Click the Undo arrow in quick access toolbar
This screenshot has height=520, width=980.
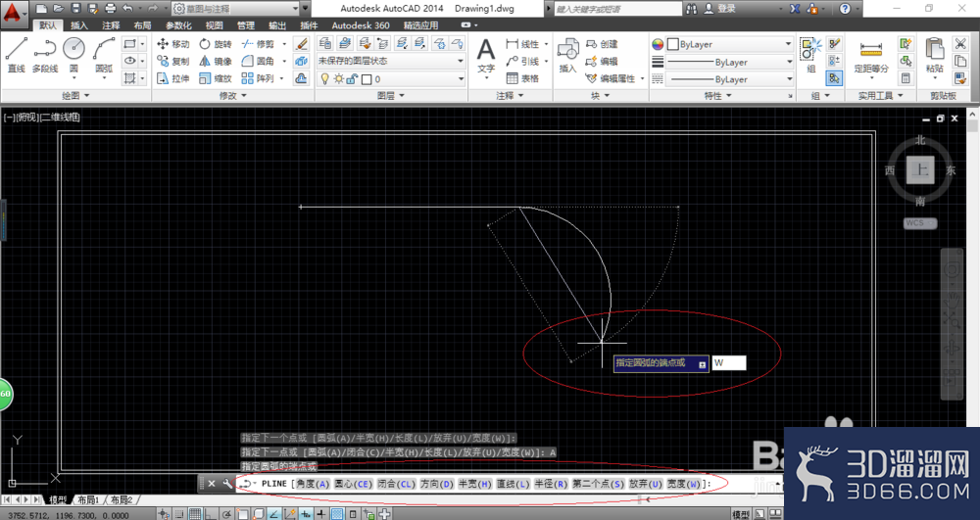pos(128,8)
